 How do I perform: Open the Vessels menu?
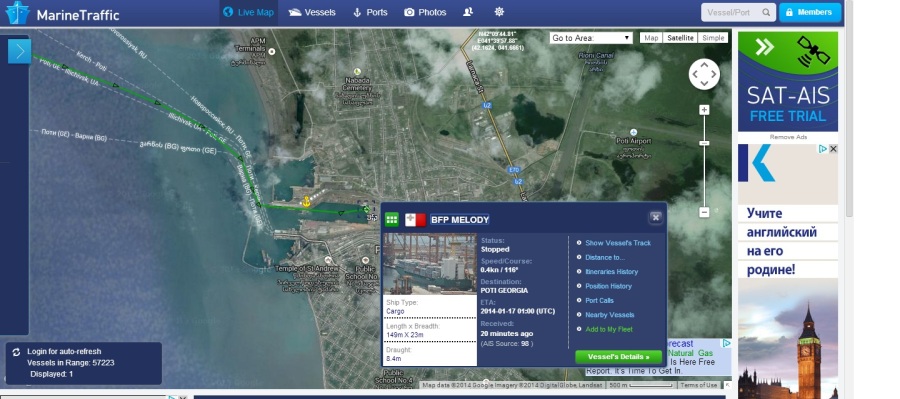pos(312,12)
